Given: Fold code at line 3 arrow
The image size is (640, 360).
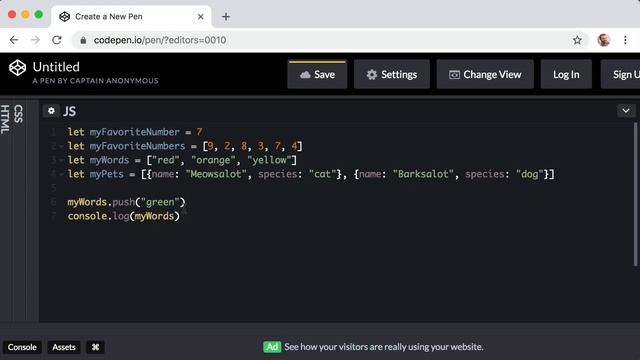Looking at the screenshot, I should (61, 160).
